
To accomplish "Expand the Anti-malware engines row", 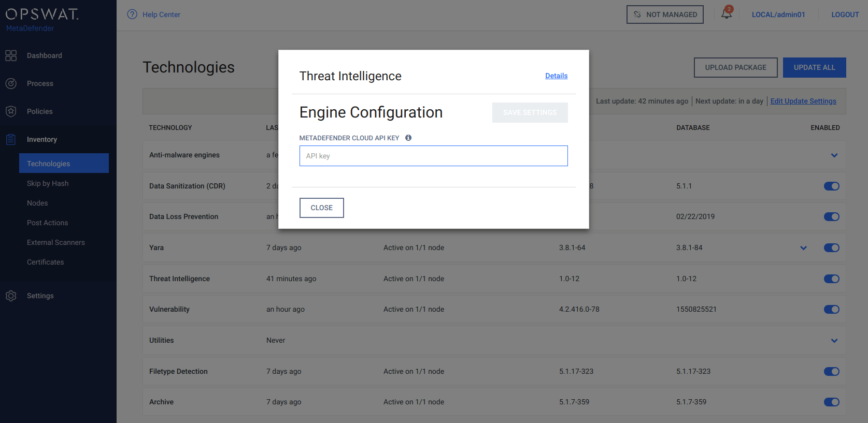I will tap(834, 155).
